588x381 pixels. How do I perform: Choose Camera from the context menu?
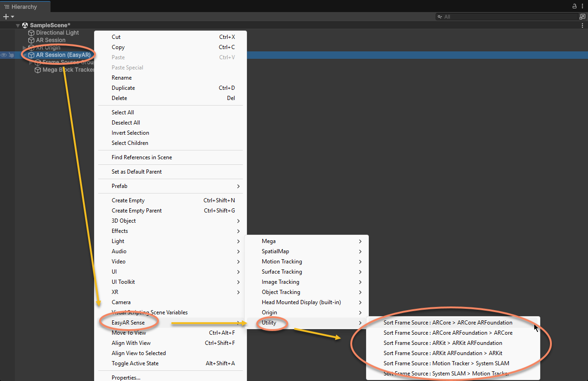click(x=171, y=302)
